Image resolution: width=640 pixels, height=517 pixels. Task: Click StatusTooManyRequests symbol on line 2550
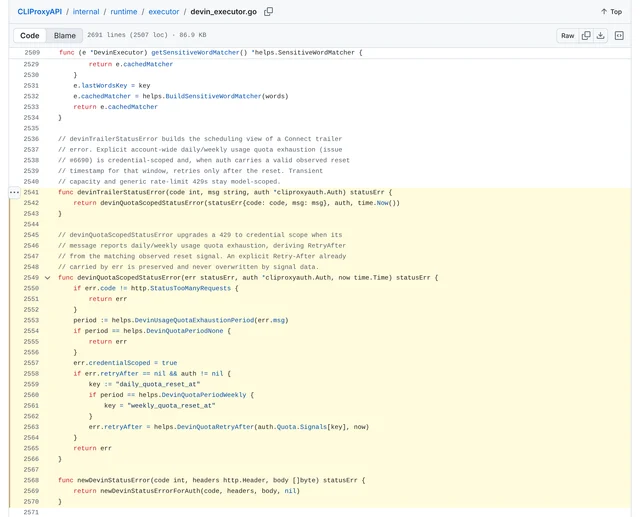point(190,288)
